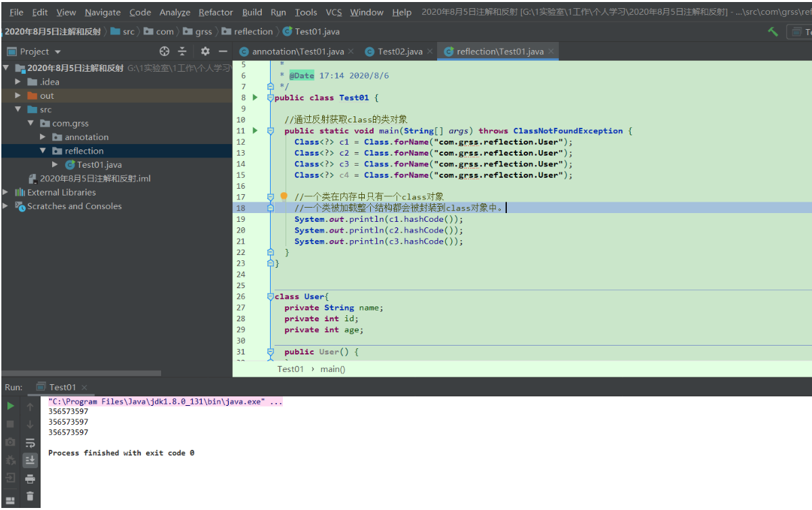Collapse all project tree nodes icon
The height and width of the screenshot is (510, 812).
click(x=182, y=51)
